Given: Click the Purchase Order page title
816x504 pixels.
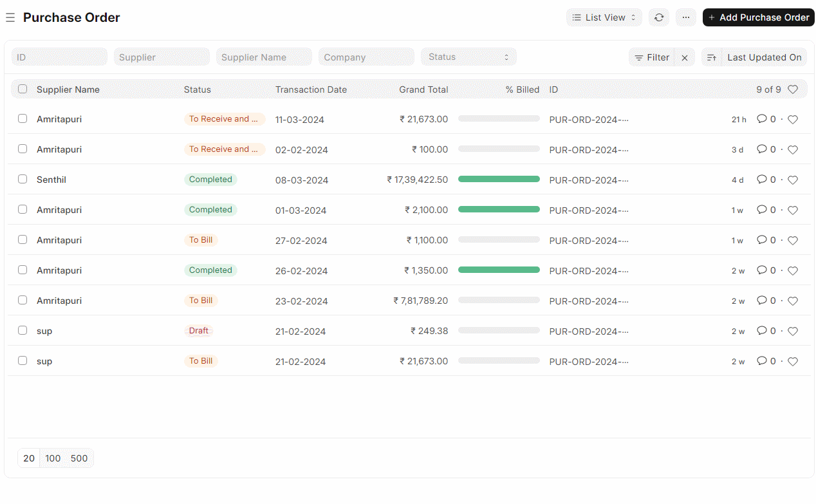Looking at the screenshot, I should (x=71, y=17).
